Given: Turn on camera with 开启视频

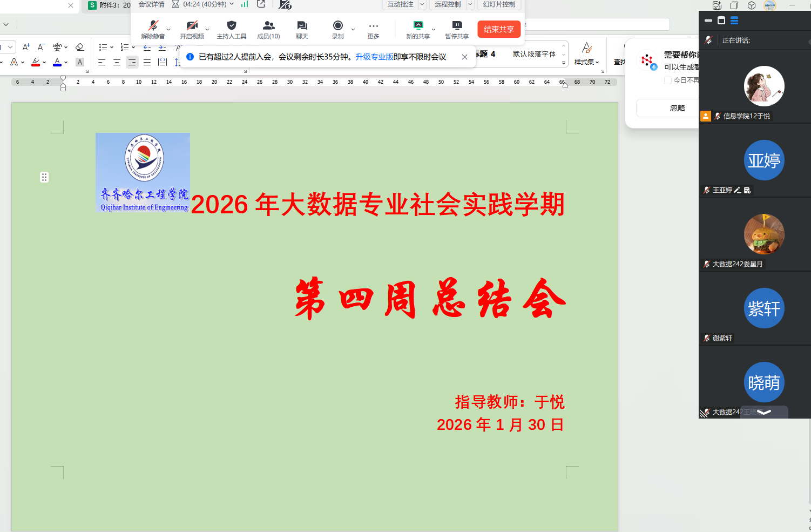Looking at the screenshot, I should [x=192, y=25].
